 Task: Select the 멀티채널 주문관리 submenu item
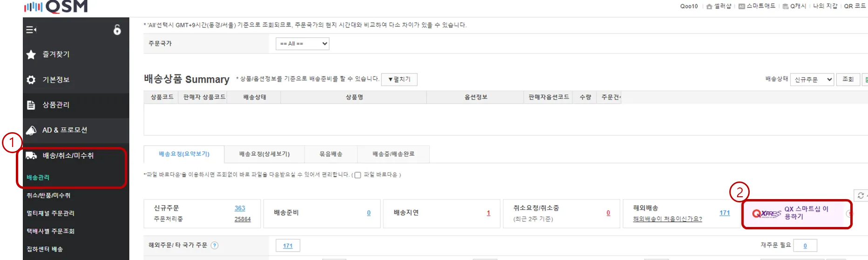tap(50, 213)
